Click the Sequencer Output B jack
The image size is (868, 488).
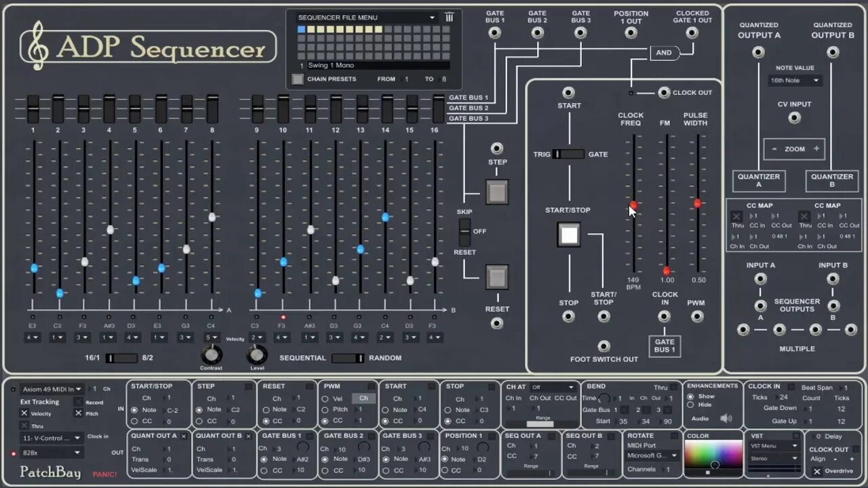click(833, 306)
